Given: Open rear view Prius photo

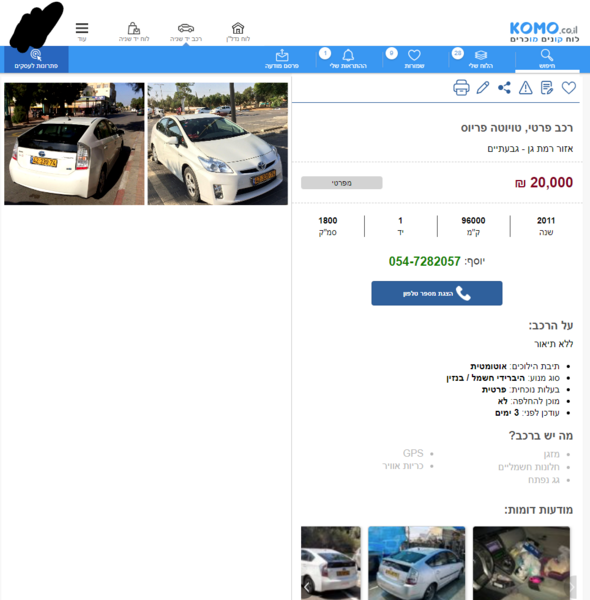Looking at the screenshot, I should click(x=74, y=144).
